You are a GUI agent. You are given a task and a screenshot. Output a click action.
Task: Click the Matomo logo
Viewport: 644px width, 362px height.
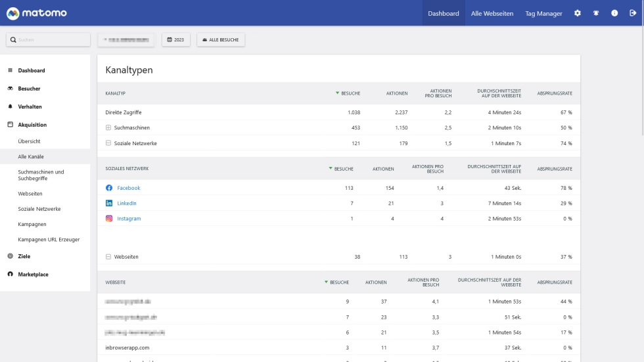36,13
